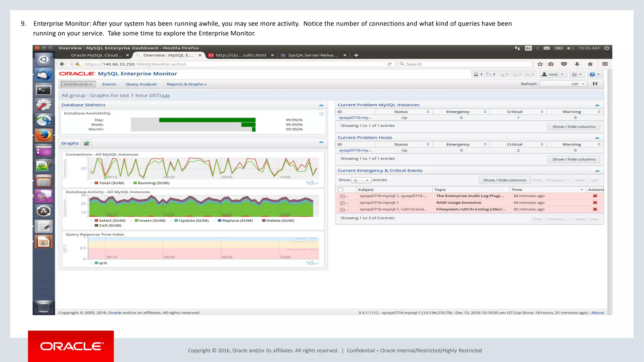This screenshot has height=362, width=644.
Task: Toggle Insert (SUM) series visibility
Action: [x=150, y=221]
